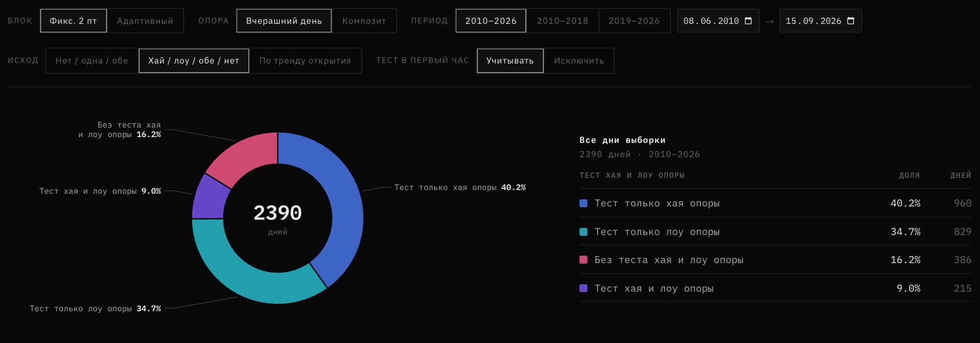The height and width of the screenshot is (343, 980).
Task: Click the «ДНЕЙ» column header
Action: [961, 175]
